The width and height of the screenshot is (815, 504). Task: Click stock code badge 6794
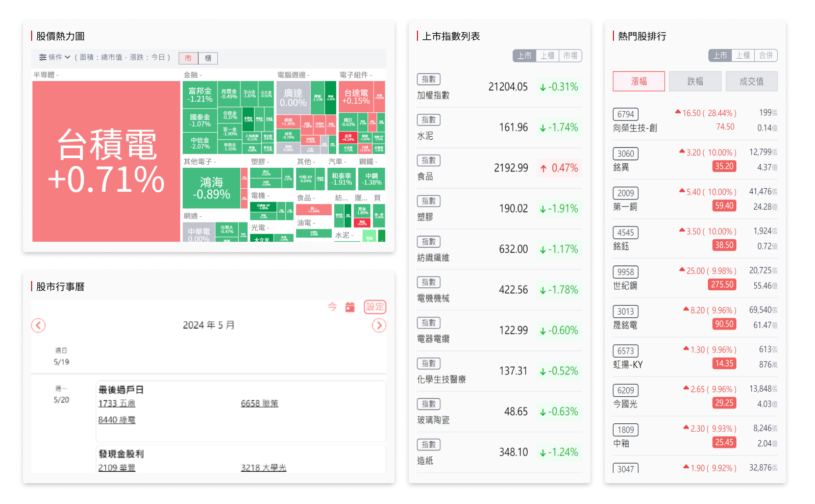(626, 114)
